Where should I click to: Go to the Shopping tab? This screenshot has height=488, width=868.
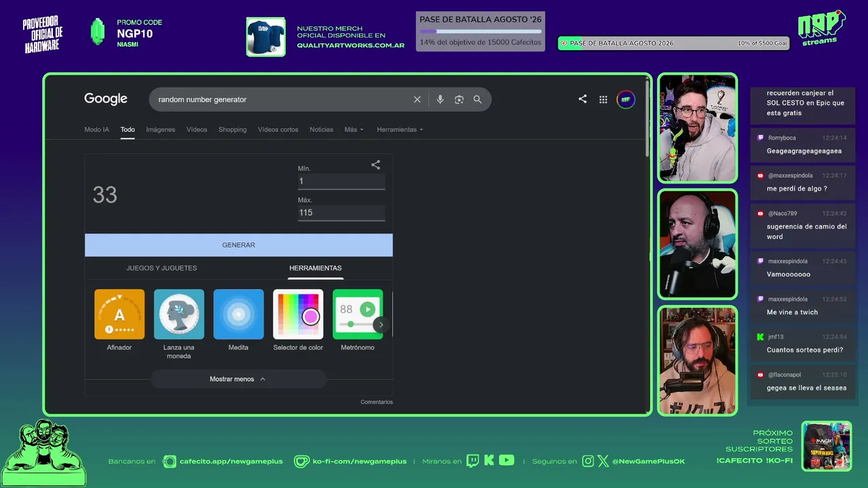point(233,129)
